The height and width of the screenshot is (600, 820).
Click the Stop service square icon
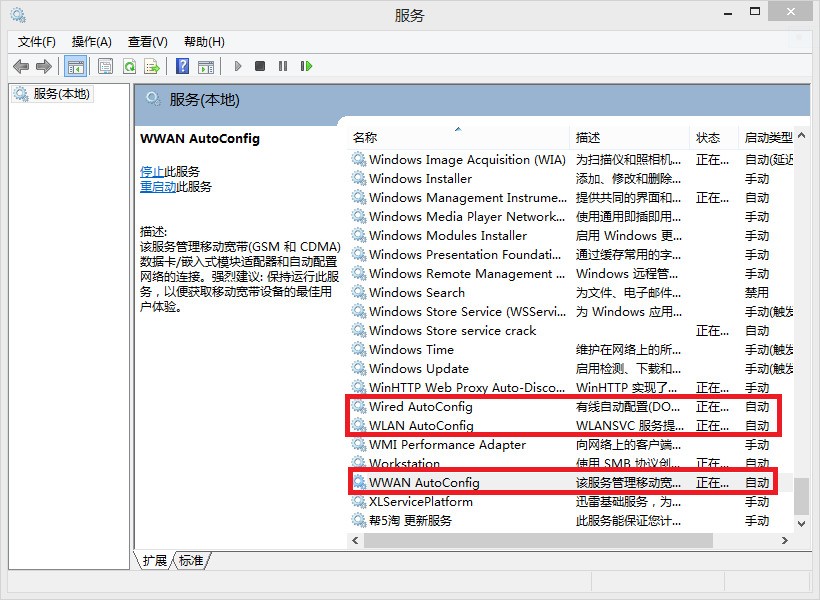coord(260,66)
